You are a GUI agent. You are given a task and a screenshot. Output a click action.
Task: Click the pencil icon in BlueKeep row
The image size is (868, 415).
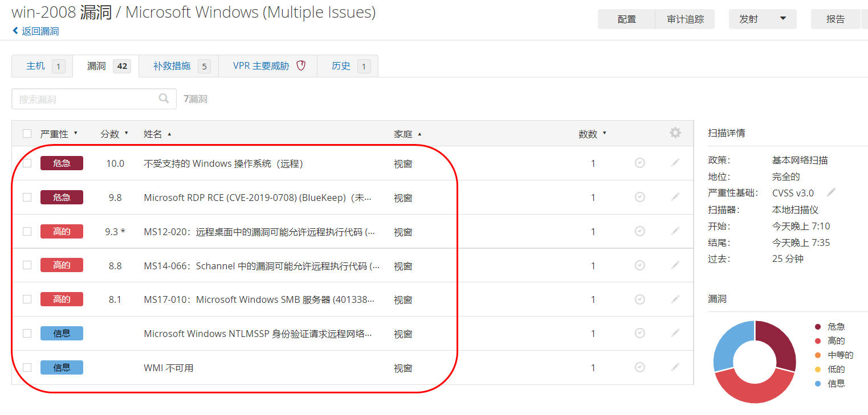pos(675,197)
